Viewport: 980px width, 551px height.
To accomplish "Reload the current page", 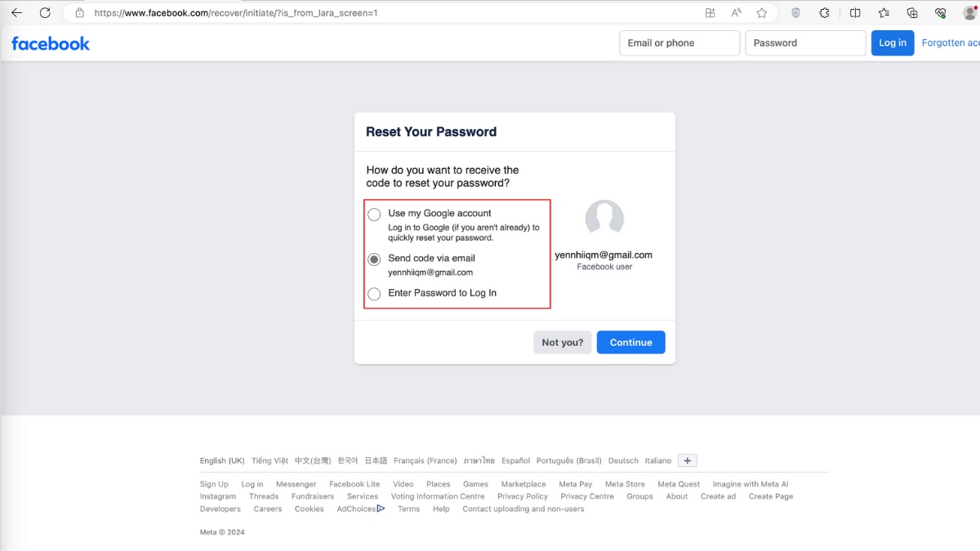I will tap(45, 12).
